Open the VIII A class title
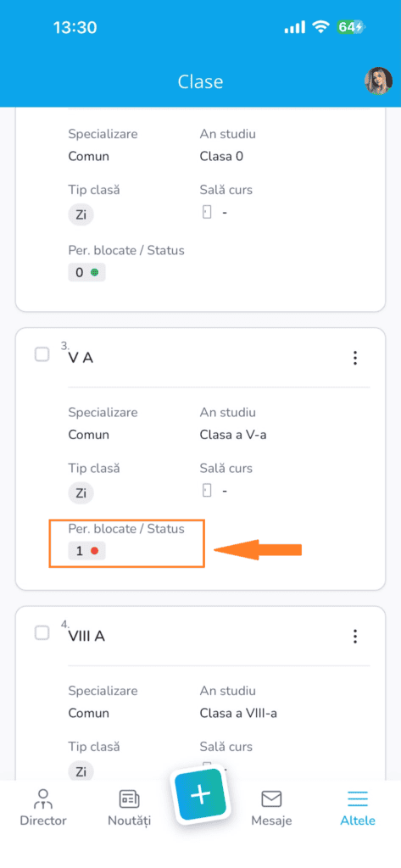The width and height of the screenshot is (401, 868). click(86, 636)
